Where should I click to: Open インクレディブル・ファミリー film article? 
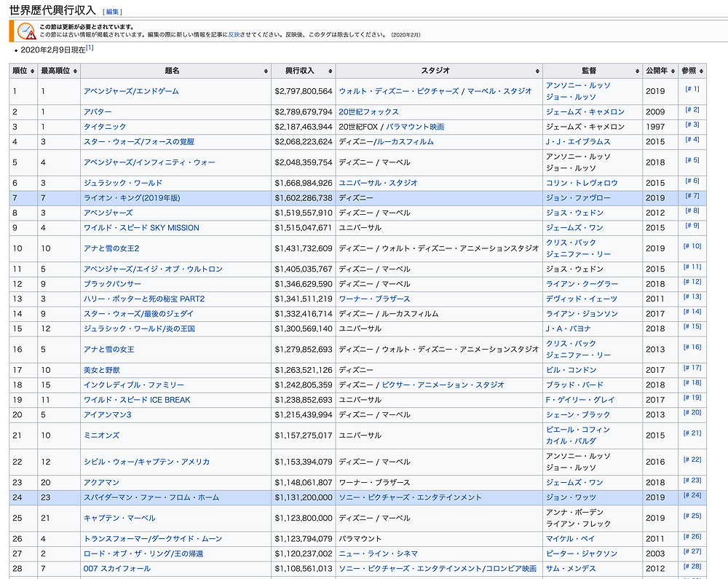point(134,385)
